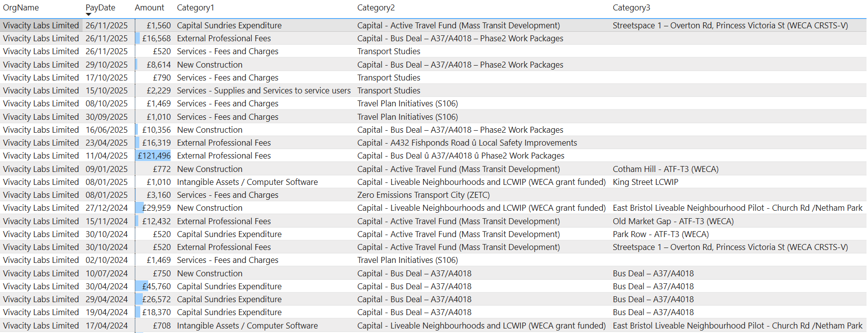Select Services - Supplies and Services to service users
The image size is (868, 333).
(x=264, y=90)
